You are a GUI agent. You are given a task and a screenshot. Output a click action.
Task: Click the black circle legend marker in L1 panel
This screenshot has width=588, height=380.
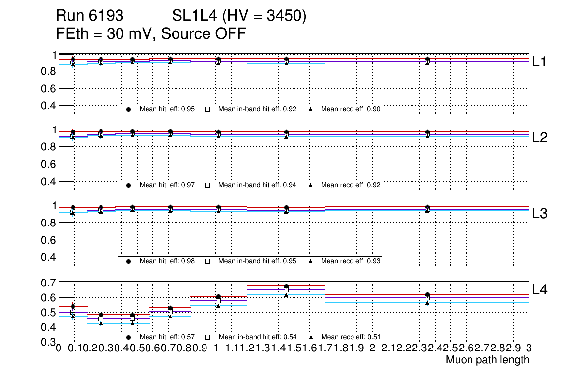(129, 110)
